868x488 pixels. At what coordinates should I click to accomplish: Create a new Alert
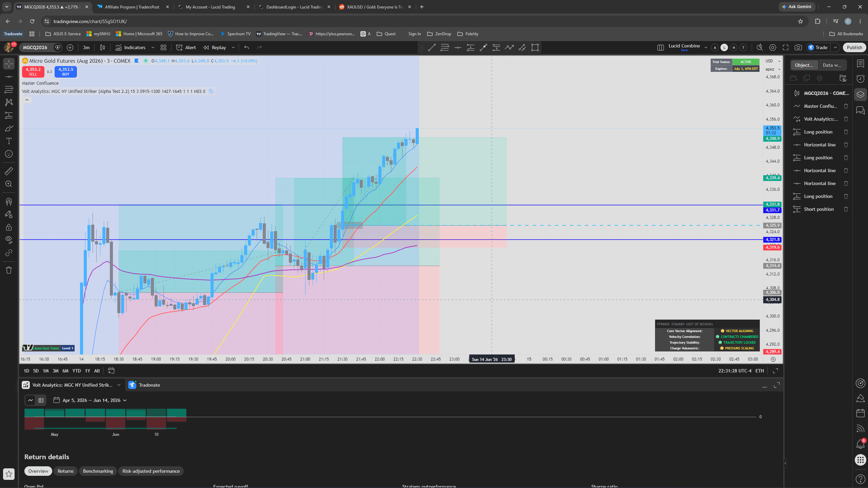tap(186, 47)
